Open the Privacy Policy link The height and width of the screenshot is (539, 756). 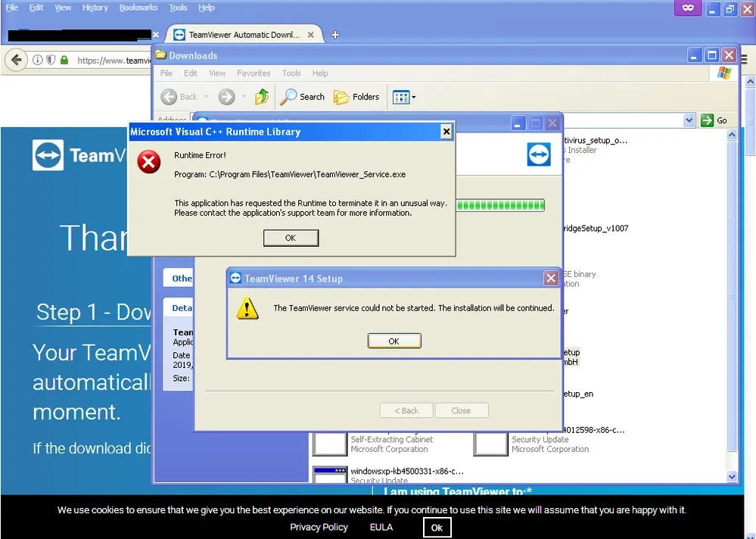[x=319, y=527]
